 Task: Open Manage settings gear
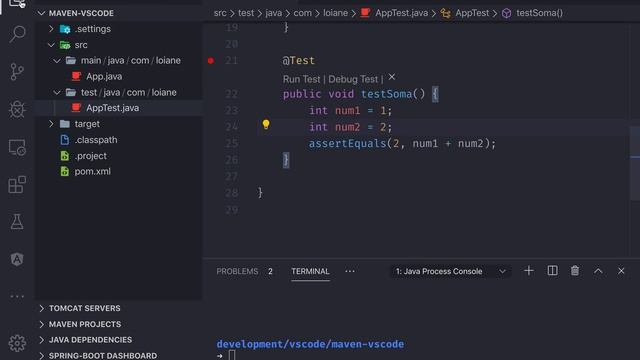17,343
